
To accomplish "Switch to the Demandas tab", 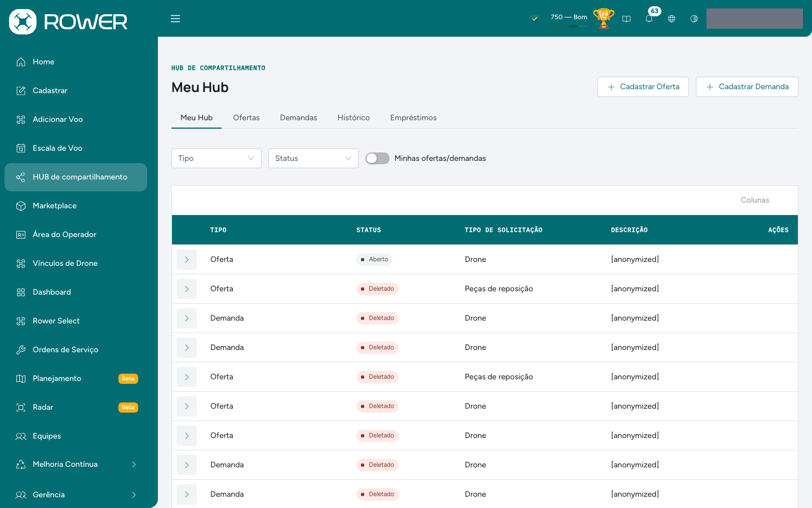I will 298,117.
